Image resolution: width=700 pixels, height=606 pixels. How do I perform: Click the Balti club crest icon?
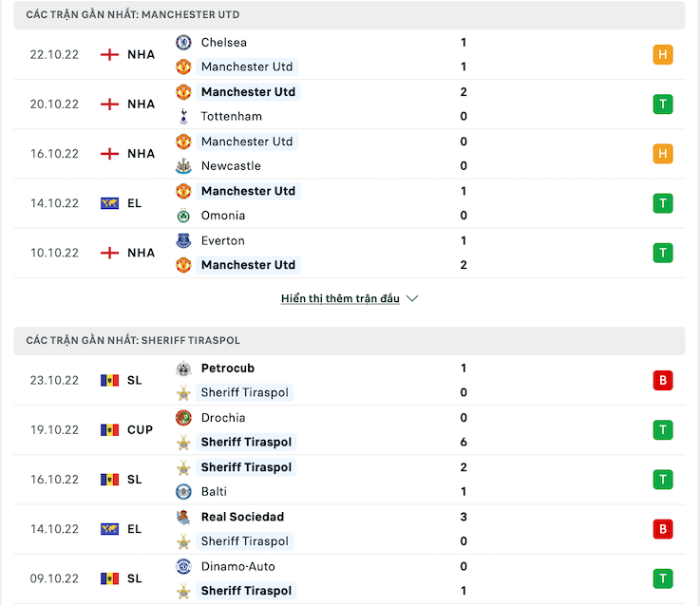click(x=183, y=492)
